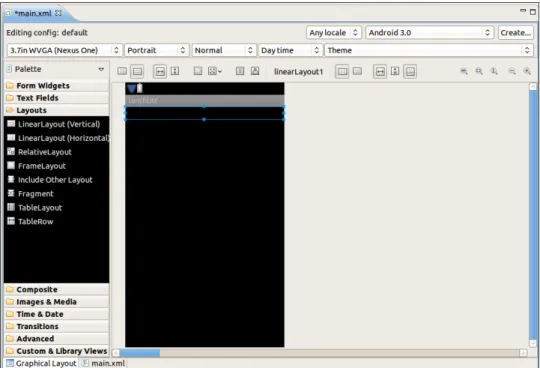Minimize the editor pane
This screenshot has height=368, width=540.
[523, 11]
